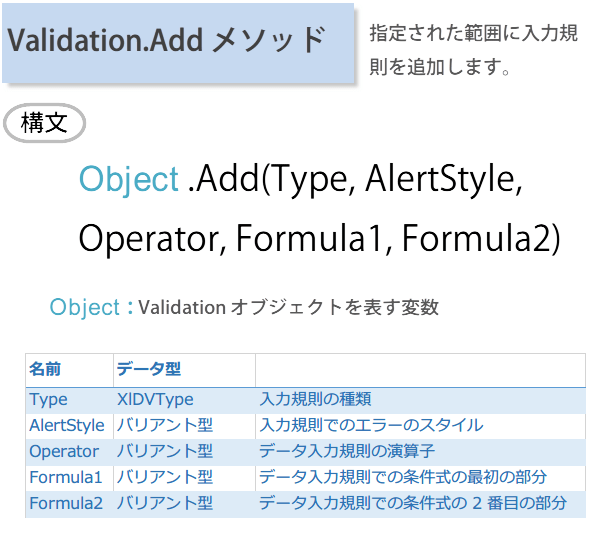The height and width of the screenshot is (534, 600).
Task: Click the text 'Validation オブジェクトを表す変数'
Action: pyautogui.click(x=288, y=308)
